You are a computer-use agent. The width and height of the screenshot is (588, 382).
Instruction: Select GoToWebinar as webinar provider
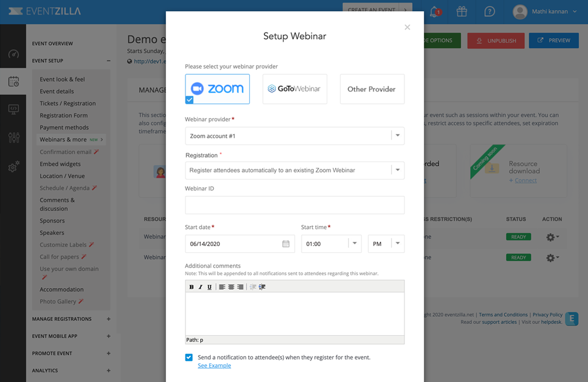click(295, 89)
